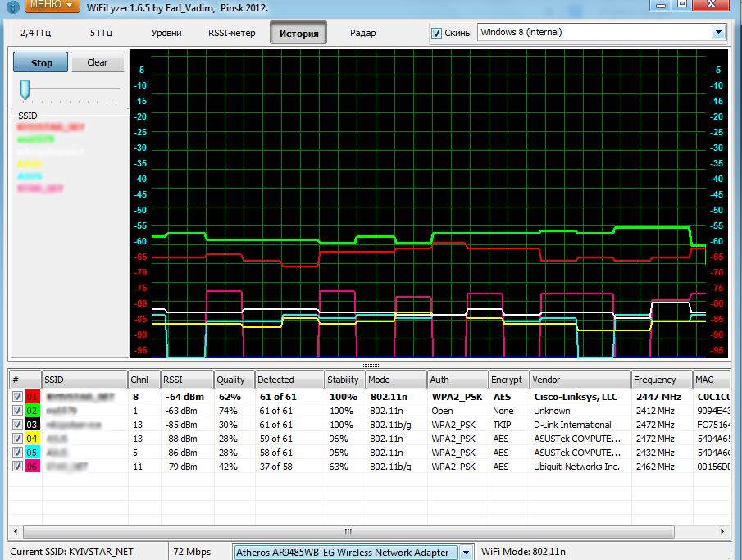
Task: Click the adapter dropdown arrow button
Action: (467, 553)
